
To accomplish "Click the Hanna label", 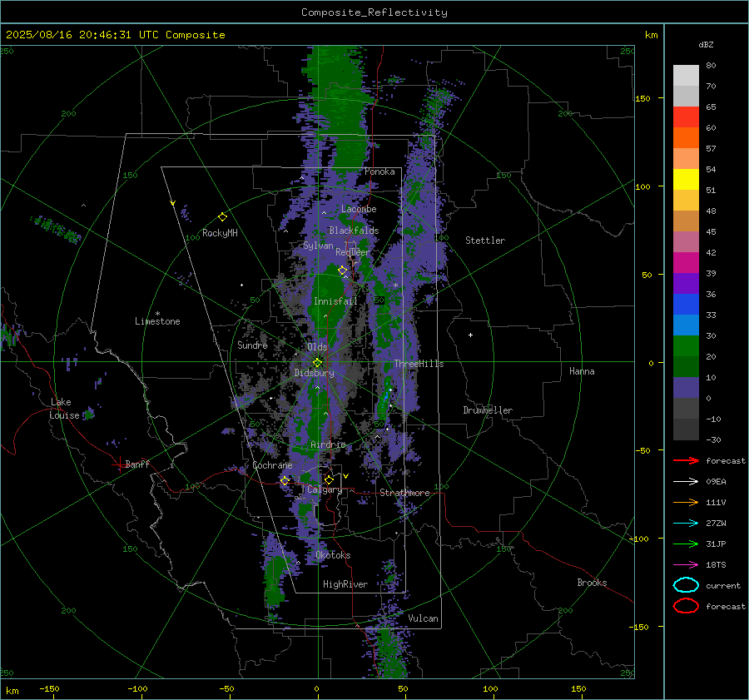I will click(582, 371).
